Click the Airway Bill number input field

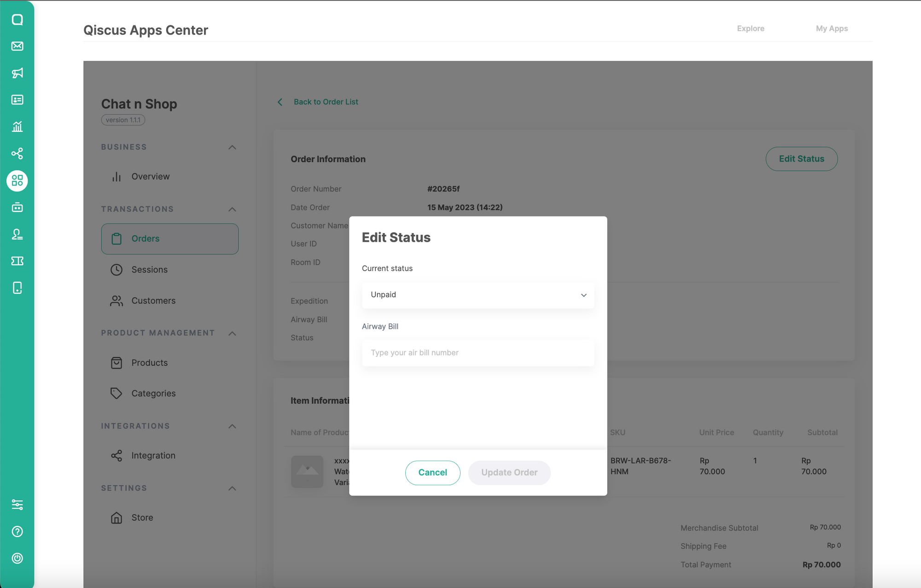[x=478, y=353]
